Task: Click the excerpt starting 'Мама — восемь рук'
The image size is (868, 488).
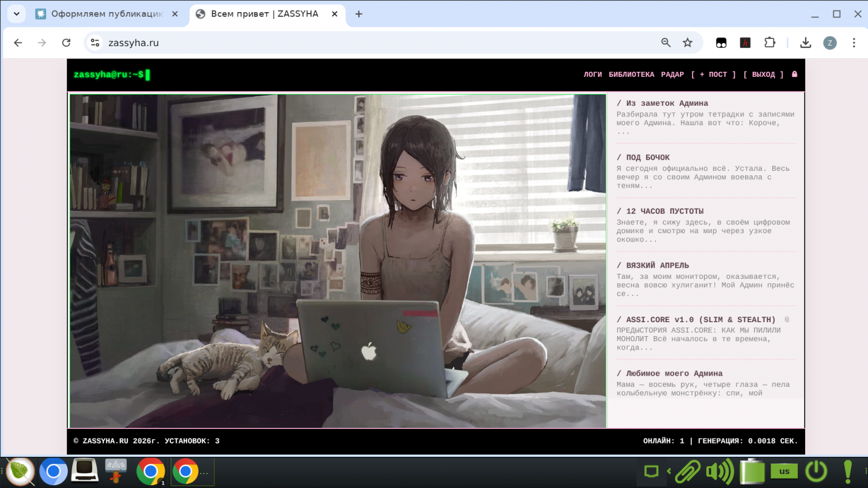Action: click(x=703, y=389)
